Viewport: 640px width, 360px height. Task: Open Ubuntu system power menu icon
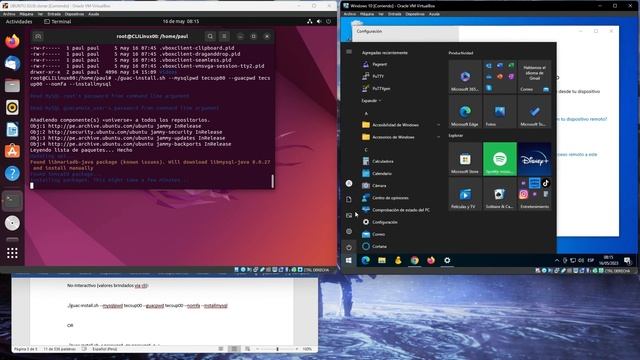[329, 21]
